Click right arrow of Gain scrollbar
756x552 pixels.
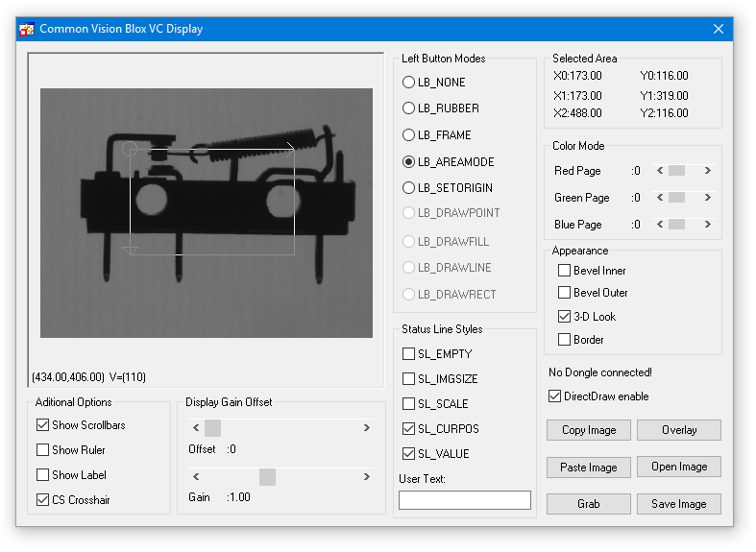coord(366,477)
